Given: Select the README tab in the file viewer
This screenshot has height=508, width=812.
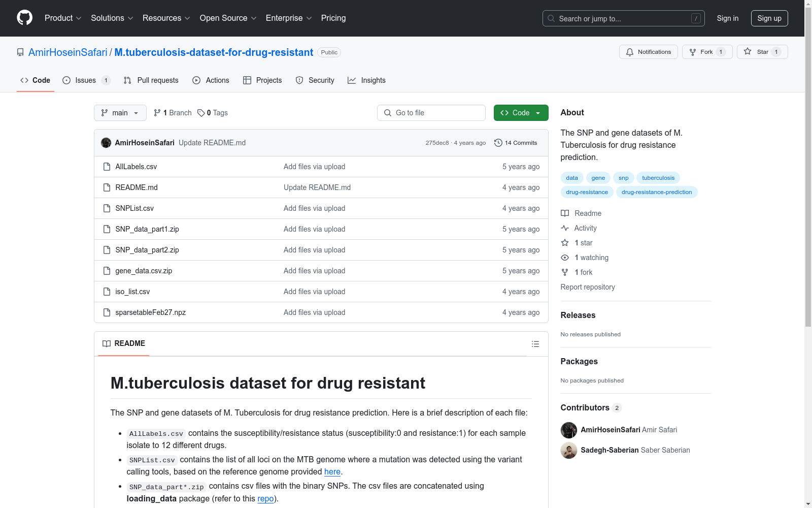Looking at the screenshot, I should (124, 343).
